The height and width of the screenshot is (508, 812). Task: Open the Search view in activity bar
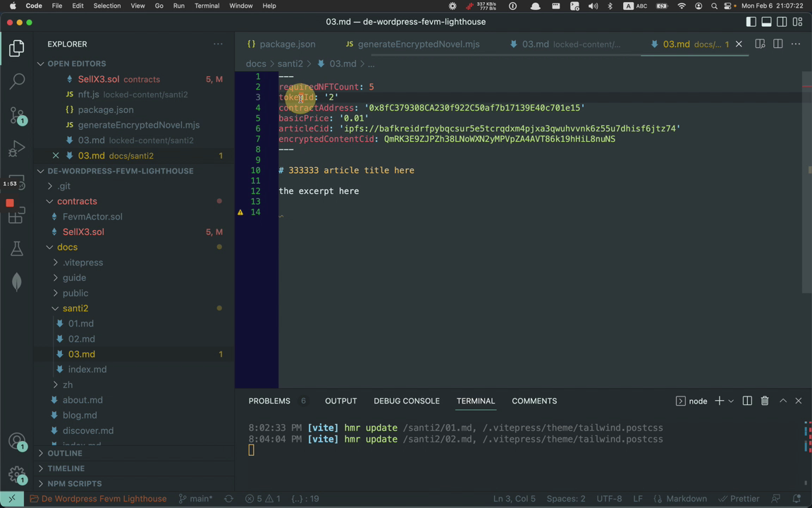pos(17,81)
